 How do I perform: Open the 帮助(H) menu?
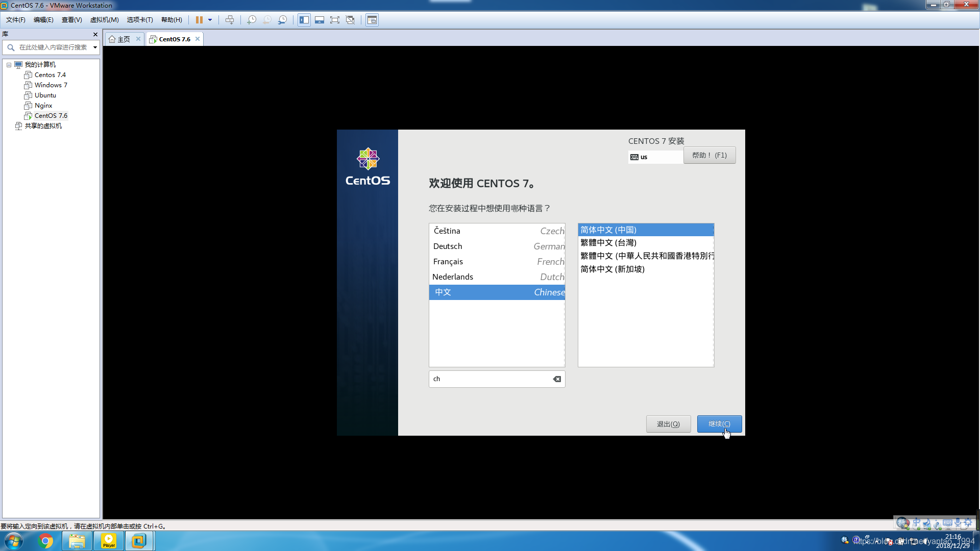click(x=171, y=20)
